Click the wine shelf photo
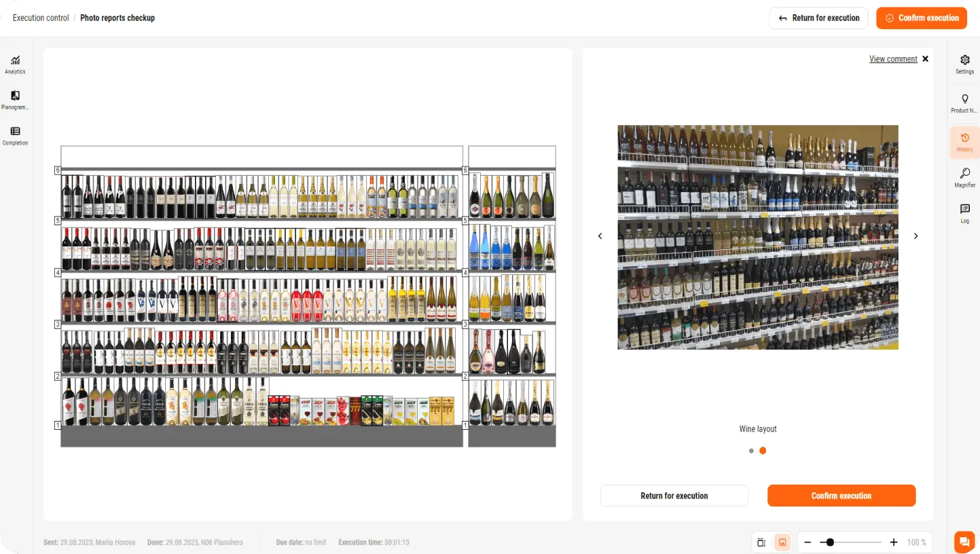980x554 pixels. pyautogui.click(x=757, y=237)
